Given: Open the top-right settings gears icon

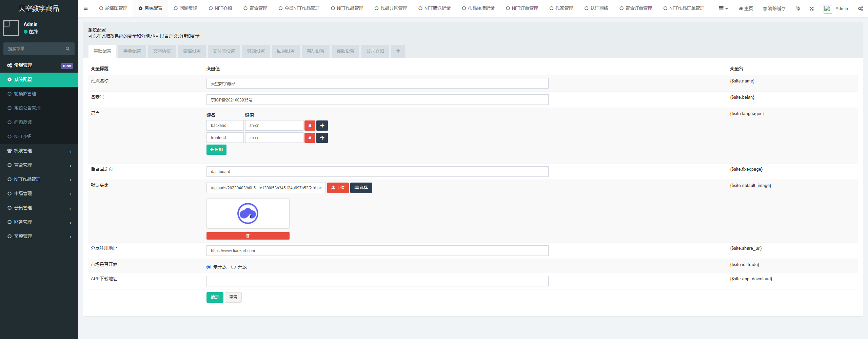Looking at the screenshot, I should point(860,8).
